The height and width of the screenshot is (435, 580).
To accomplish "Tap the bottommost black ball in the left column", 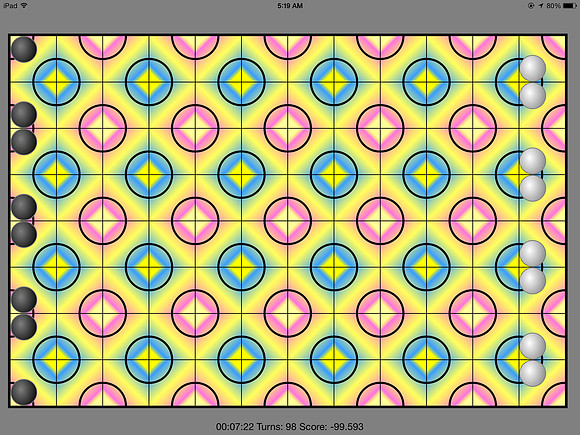I will click(24, 392).
